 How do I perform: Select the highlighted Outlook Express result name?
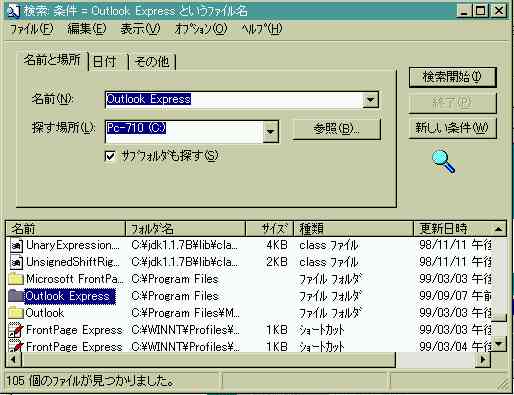coord(70,296)
